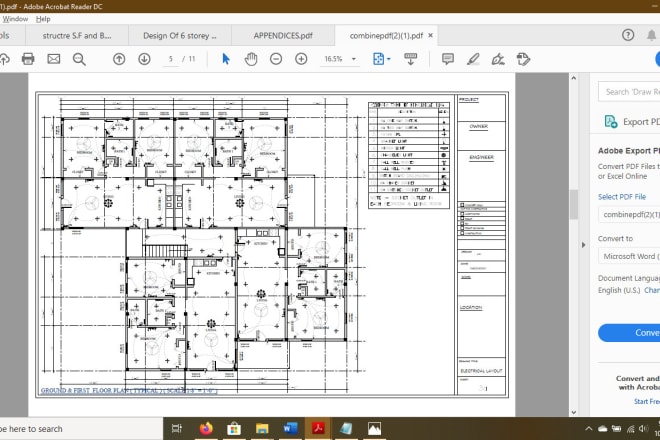The image size is (660, 440).
Task: Switch to structre S.F and B tab
Action: [x=77, y=36]
